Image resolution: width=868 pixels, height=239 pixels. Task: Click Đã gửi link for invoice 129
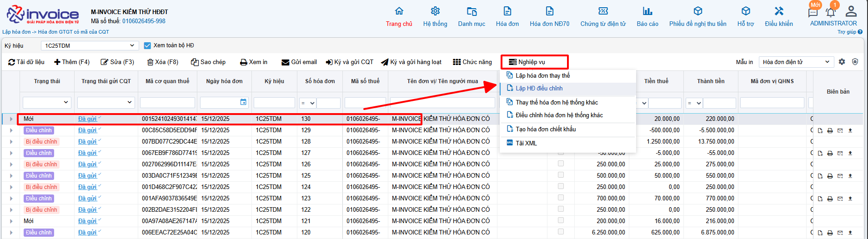click(87, 130)
